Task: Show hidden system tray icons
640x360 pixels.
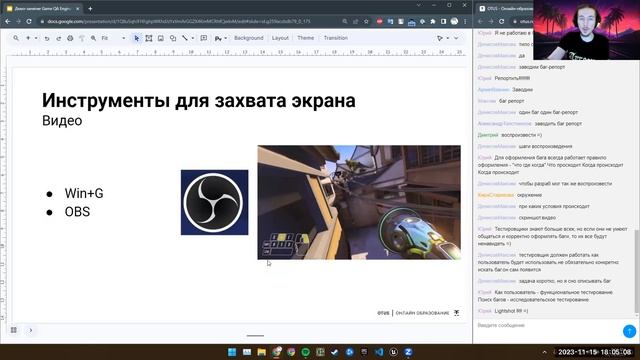Action: coord(544,352)
